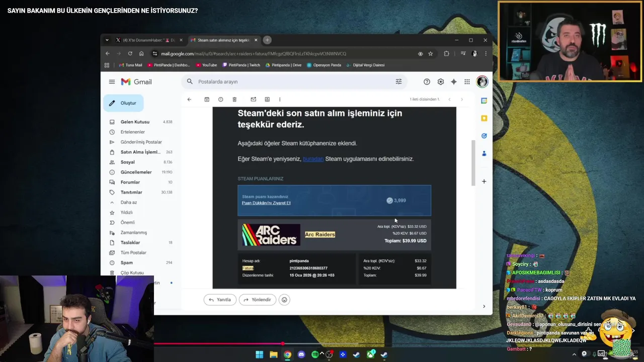Click the Arc Raiders game thumbnail

point(271,235)
